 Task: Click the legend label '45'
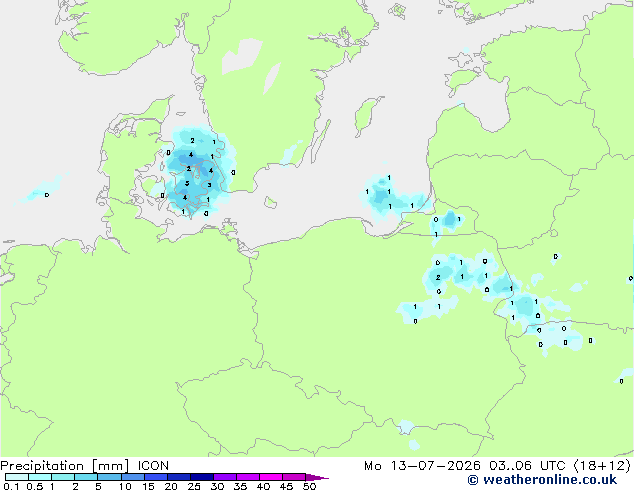point(286,486)
